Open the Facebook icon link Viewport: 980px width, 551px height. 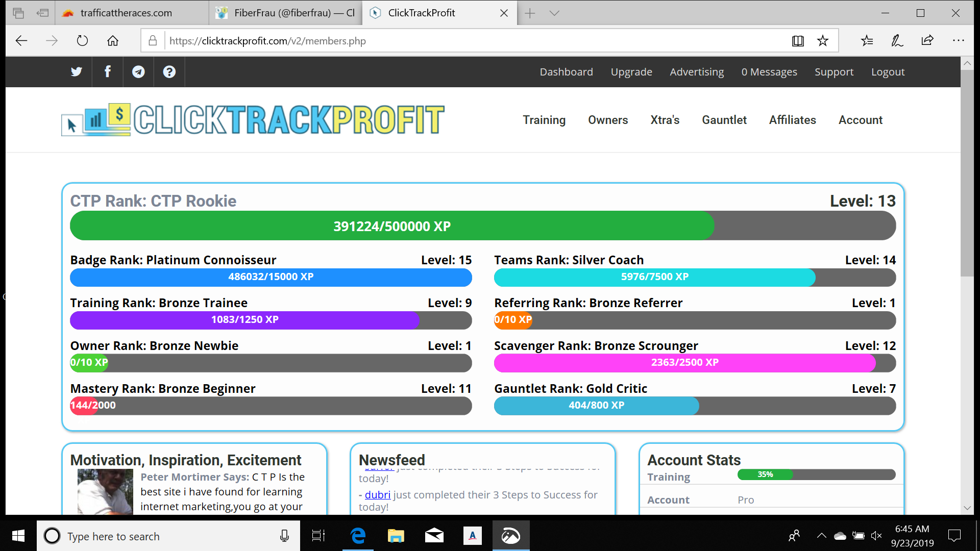pyautogui.click(x=107, y=72)
